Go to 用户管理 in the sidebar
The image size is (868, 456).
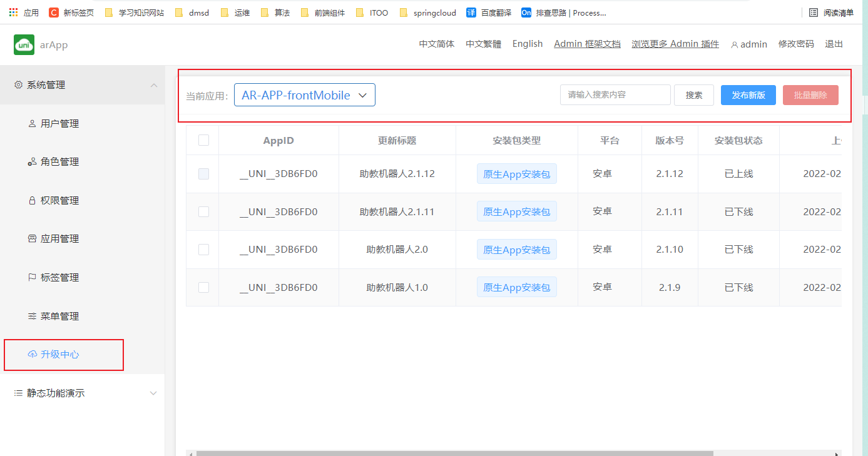tap(59, 124)
